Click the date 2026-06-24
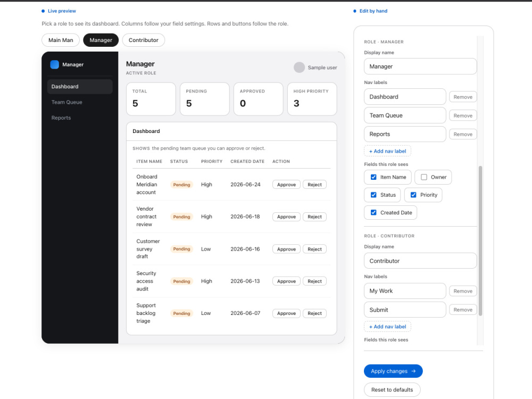 click(245, 185)
